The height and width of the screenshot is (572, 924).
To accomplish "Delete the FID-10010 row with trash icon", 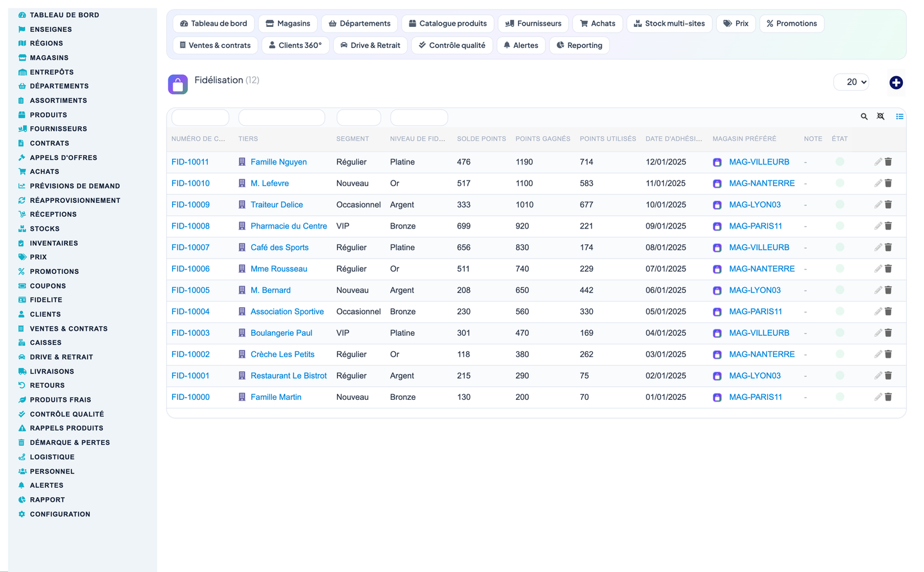I will (888, 183).
